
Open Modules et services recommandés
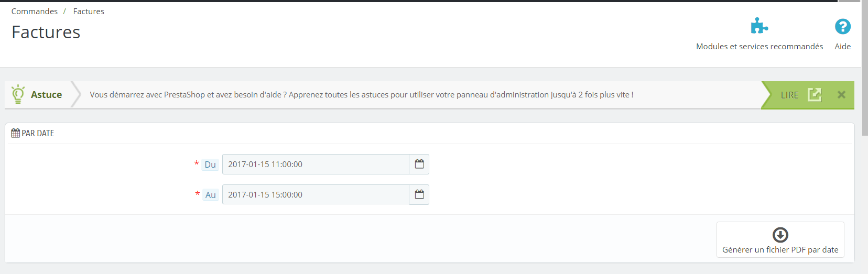coord(759,46)
